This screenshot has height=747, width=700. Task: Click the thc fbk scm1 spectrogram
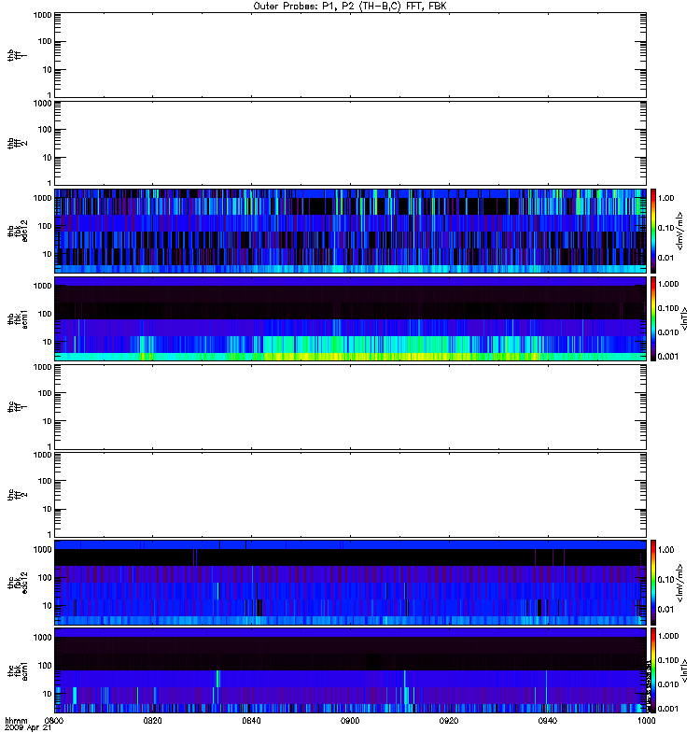coord(349,669)
